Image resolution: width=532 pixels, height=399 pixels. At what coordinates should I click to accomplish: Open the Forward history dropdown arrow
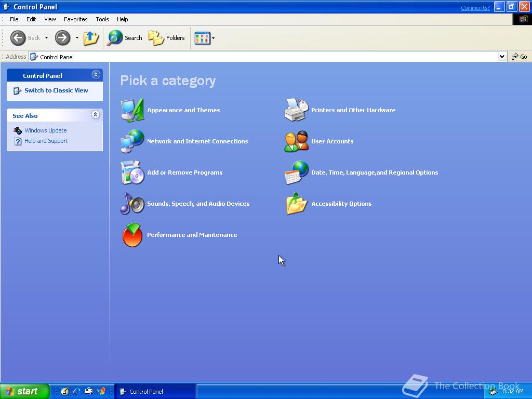pos(77,37)
